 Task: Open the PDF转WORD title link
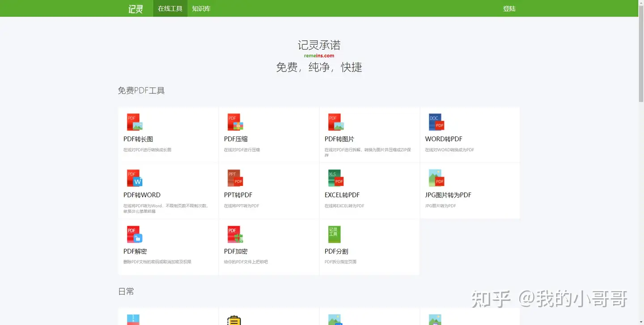click(x=142, y=195)
